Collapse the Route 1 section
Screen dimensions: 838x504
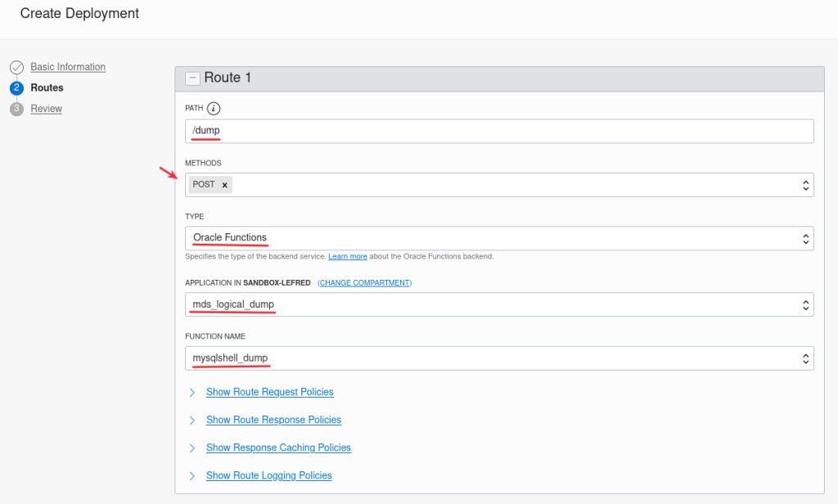(x=192, y=78)
